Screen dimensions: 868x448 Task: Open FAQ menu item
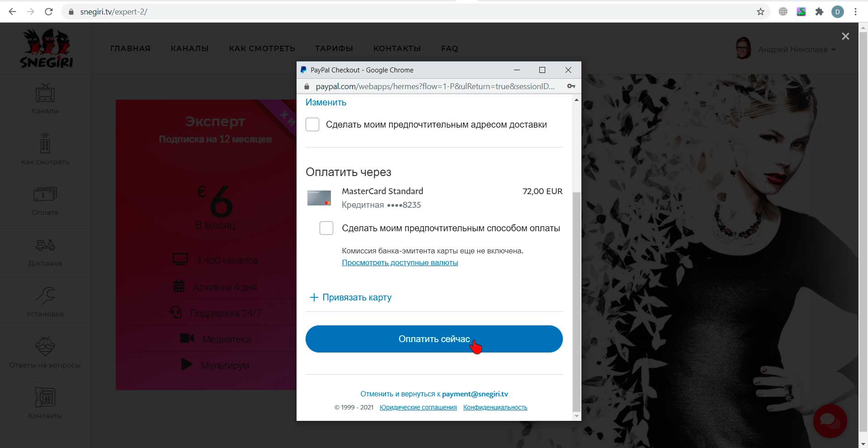click(x=450, y=48)
